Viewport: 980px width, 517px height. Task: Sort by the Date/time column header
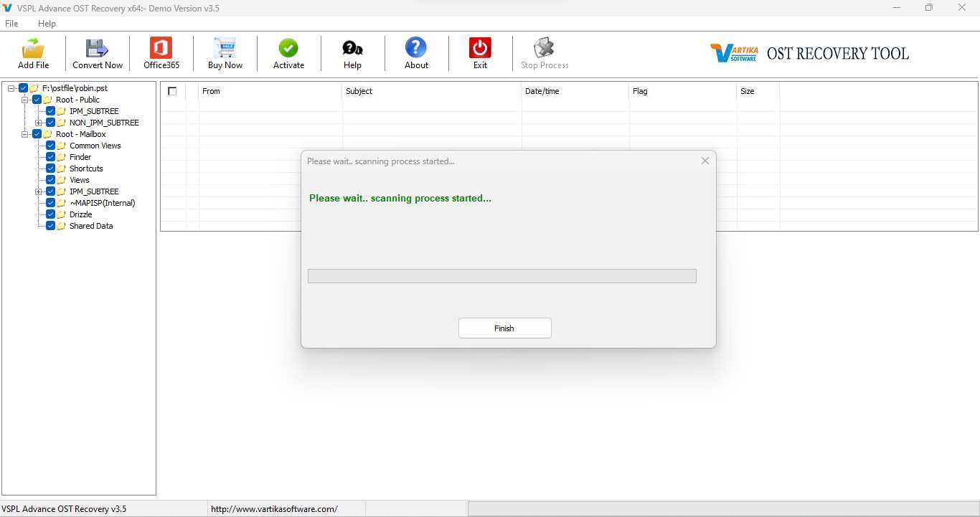[575, 91]
